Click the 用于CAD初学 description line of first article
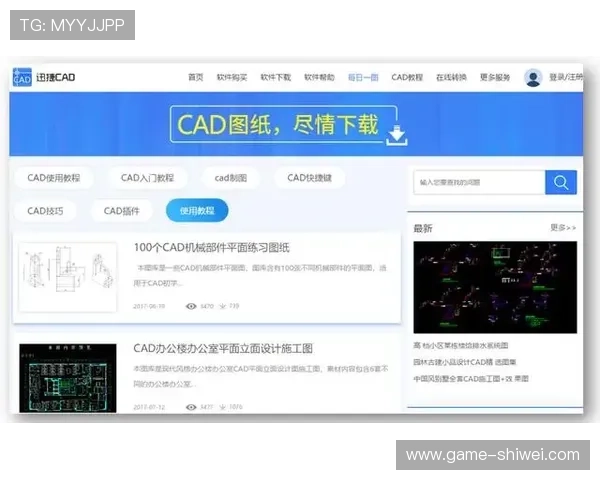 (158, 283)
